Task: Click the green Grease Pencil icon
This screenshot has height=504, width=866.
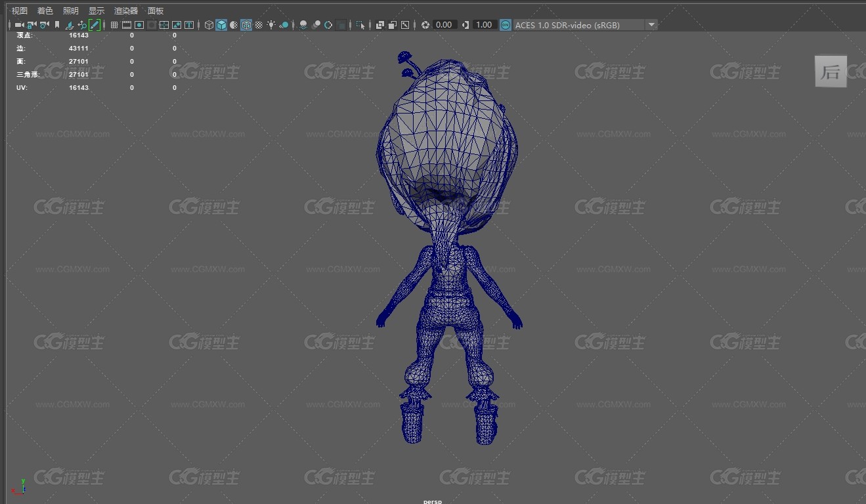Action: pos(95,25)
